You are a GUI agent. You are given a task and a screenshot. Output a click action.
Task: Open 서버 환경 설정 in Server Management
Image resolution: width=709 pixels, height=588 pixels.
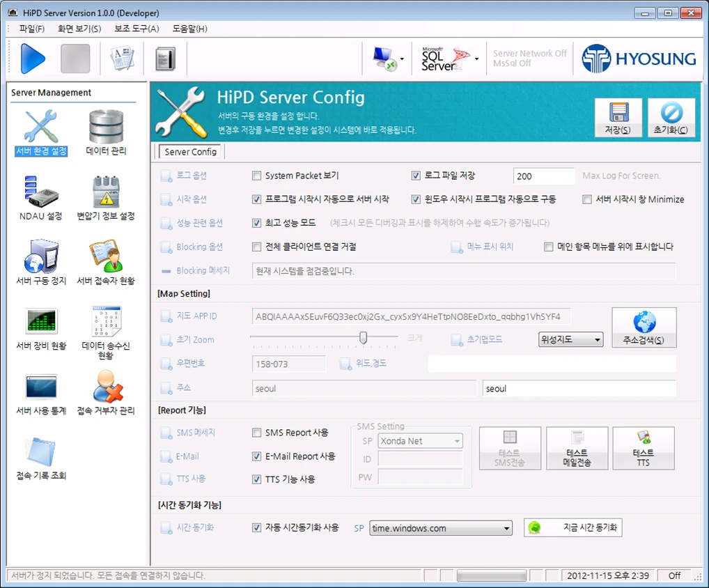click(x=41, y=132)
